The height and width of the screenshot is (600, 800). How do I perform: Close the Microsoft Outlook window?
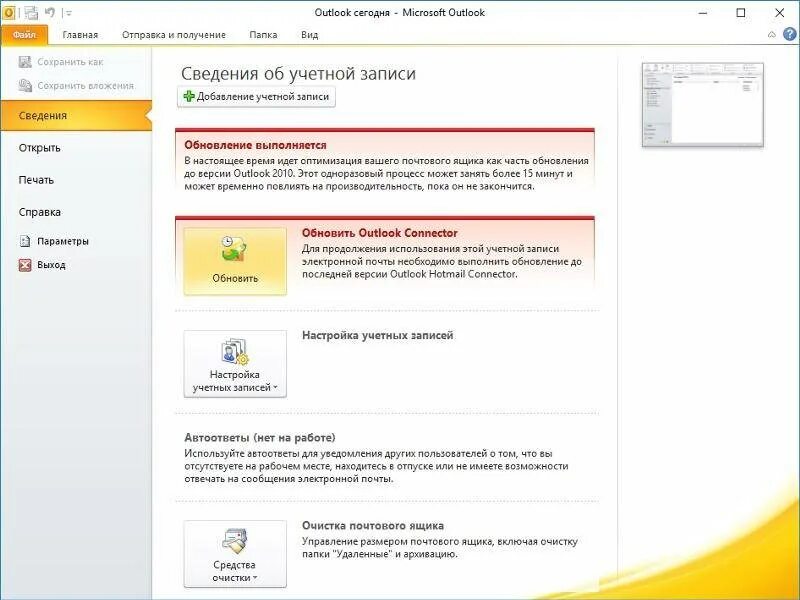(x=780, y=13)
